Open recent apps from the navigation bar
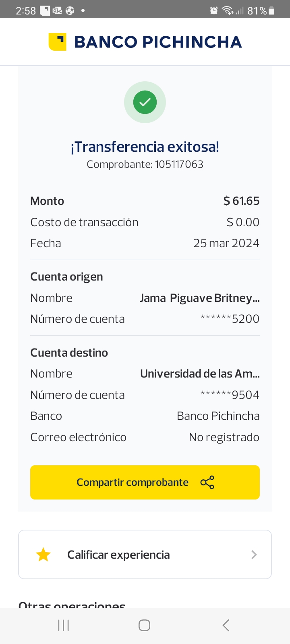Image resolution: width=290 pixels, height=644 pixels. click(x=64, y=625)
